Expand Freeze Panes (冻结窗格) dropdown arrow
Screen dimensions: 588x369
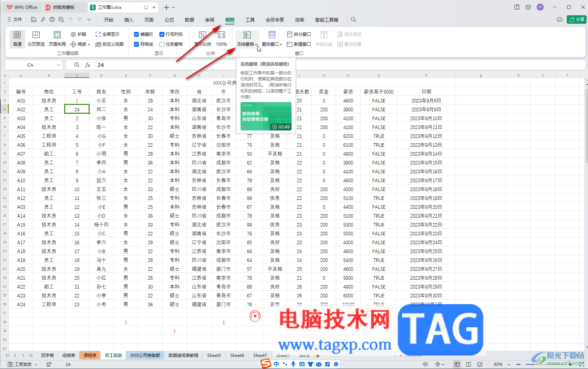coord(256,45)
